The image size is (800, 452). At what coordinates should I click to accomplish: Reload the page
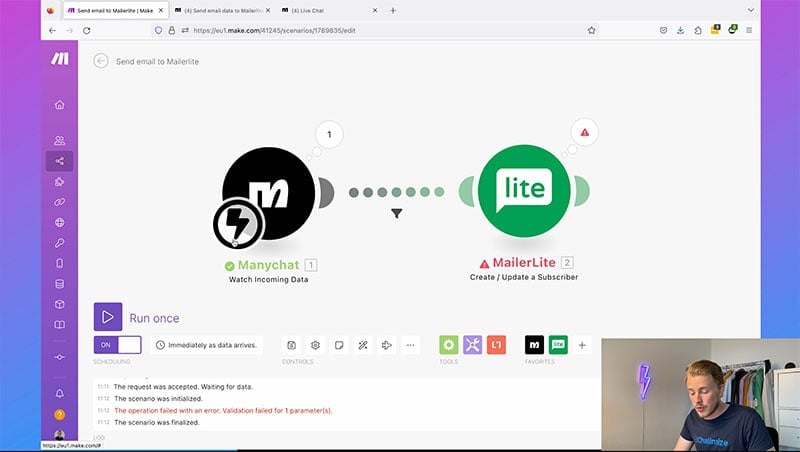[87, 31]
